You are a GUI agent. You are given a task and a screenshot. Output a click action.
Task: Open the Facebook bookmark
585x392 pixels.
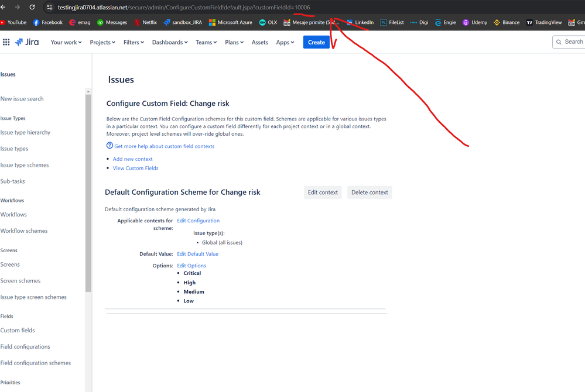click(48, 22)
